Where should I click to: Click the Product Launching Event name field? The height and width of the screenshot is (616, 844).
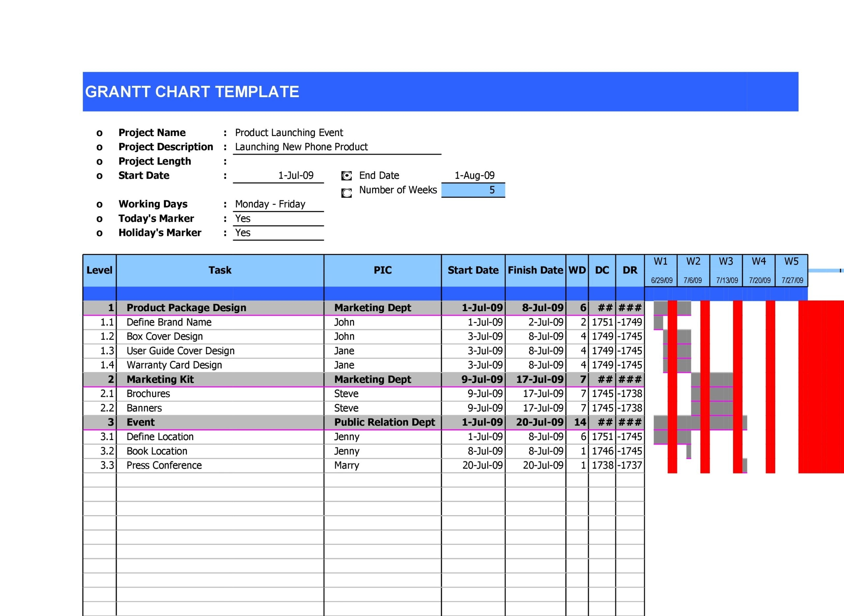(x=289, y=133)
